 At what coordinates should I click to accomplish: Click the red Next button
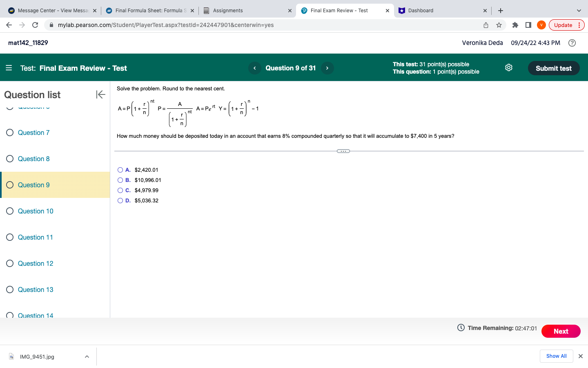[561, 331]
